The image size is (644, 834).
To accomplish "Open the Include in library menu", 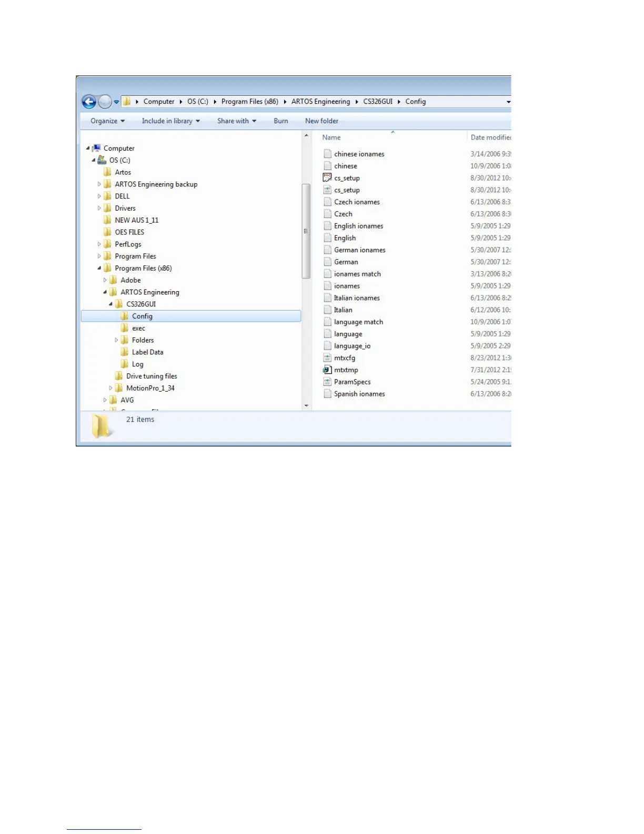I will pos(171,121).
